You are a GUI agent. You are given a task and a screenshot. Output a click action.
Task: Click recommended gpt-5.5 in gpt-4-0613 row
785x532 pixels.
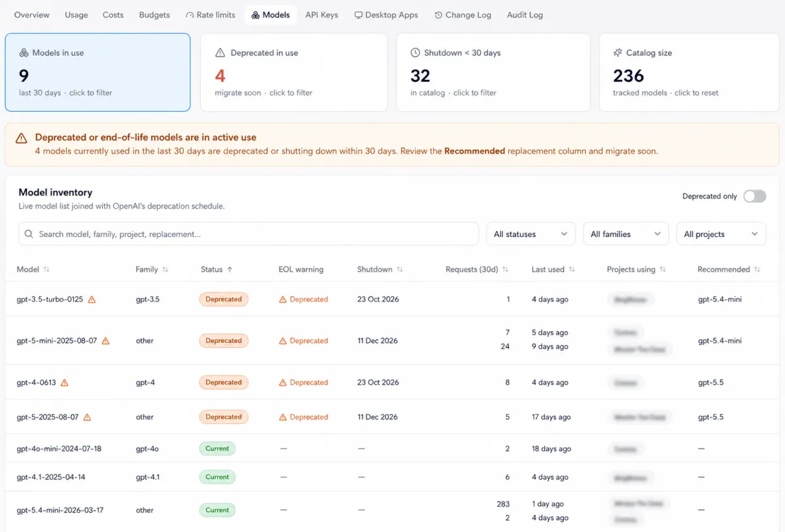click(x=710, y=382)
